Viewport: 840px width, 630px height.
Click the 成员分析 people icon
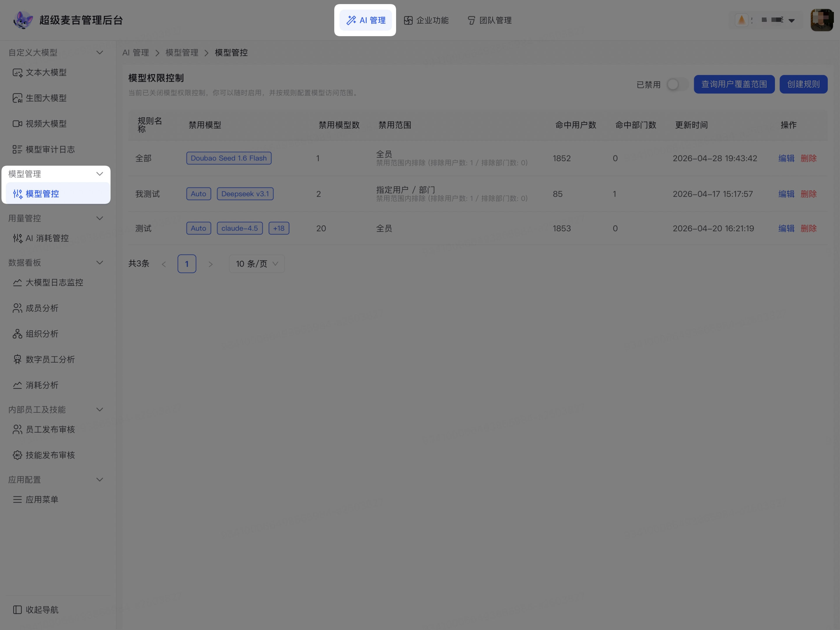[17, 308]
